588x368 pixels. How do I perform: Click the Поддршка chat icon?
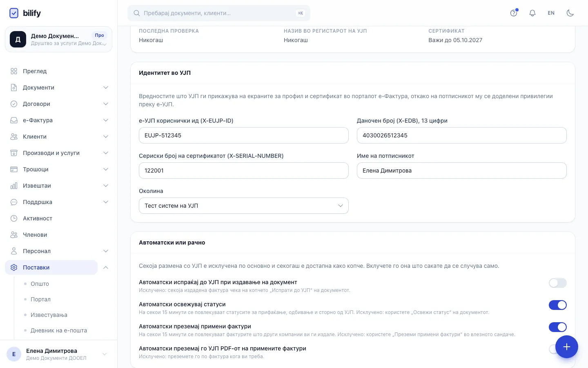click(14, 202)
